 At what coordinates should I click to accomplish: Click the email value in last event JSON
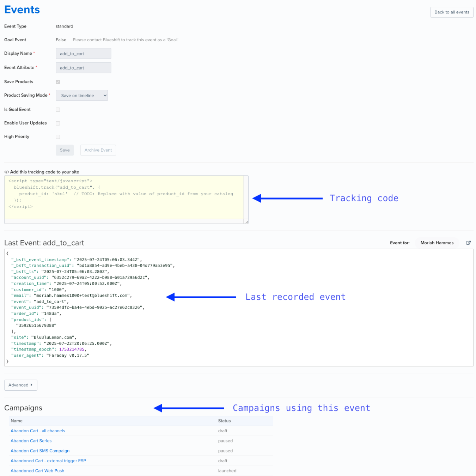[x=83, y=295]
